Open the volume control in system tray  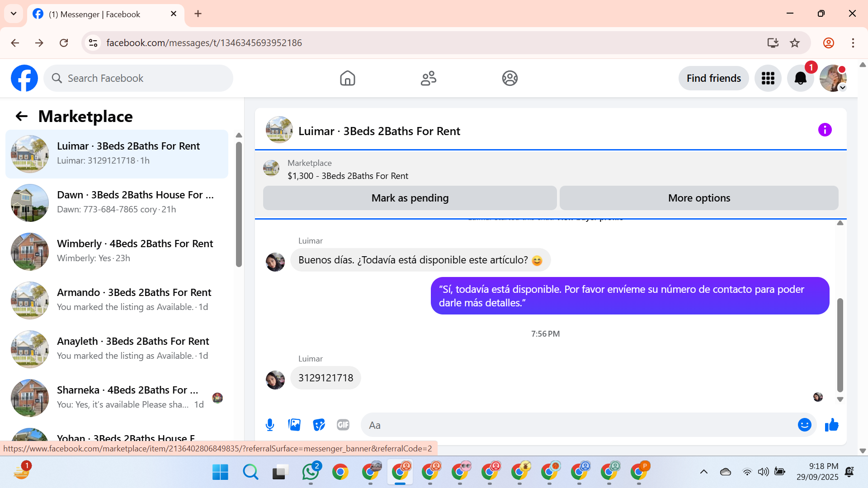763,472
